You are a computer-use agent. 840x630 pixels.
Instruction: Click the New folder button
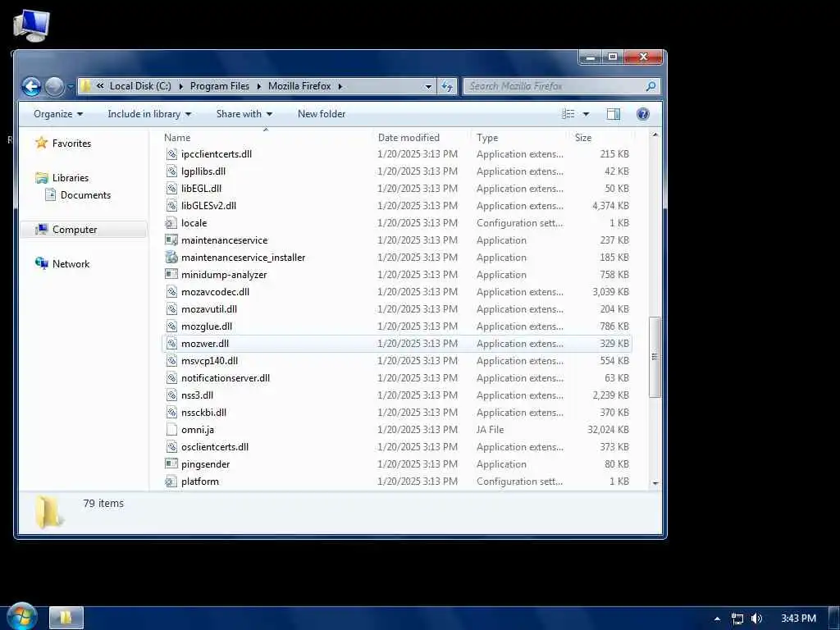click(322, 113)
